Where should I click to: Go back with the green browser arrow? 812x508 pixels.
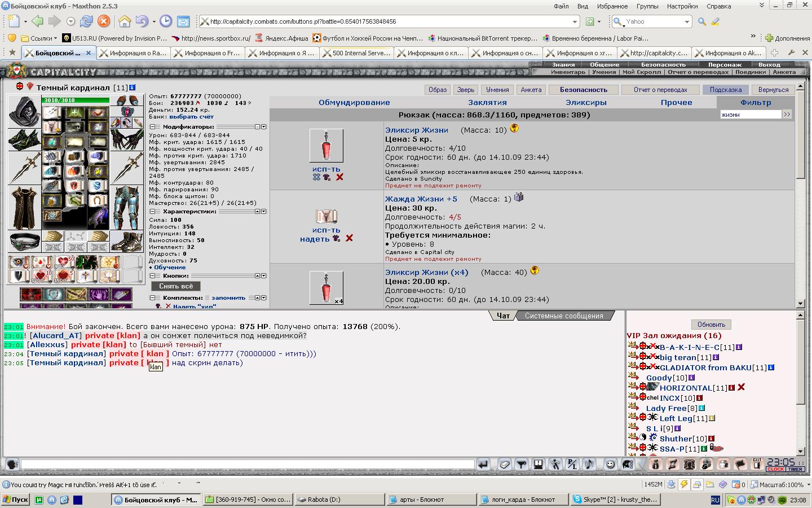(x=38, y=21)
